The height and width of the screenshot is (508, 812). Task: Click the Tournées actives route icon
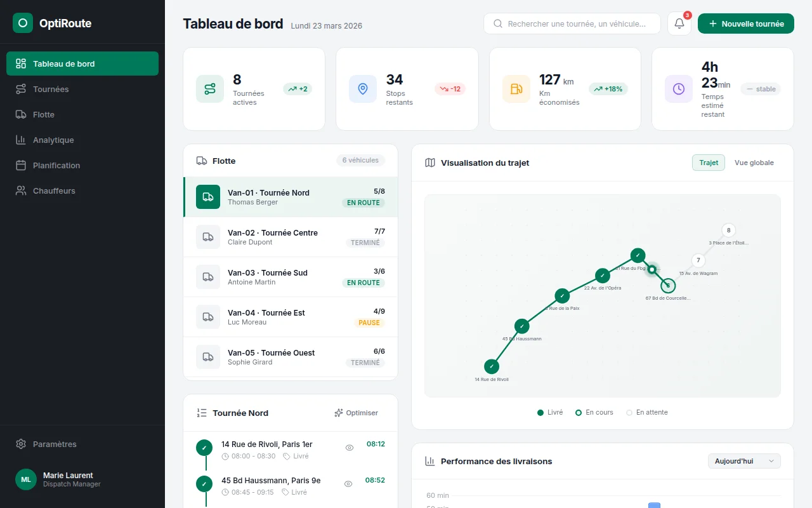click(x=209, y=89)
